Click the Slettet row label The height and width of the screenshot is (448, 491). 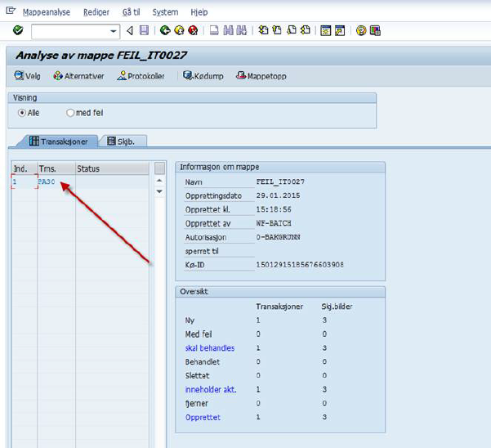(x=197, y=375)
